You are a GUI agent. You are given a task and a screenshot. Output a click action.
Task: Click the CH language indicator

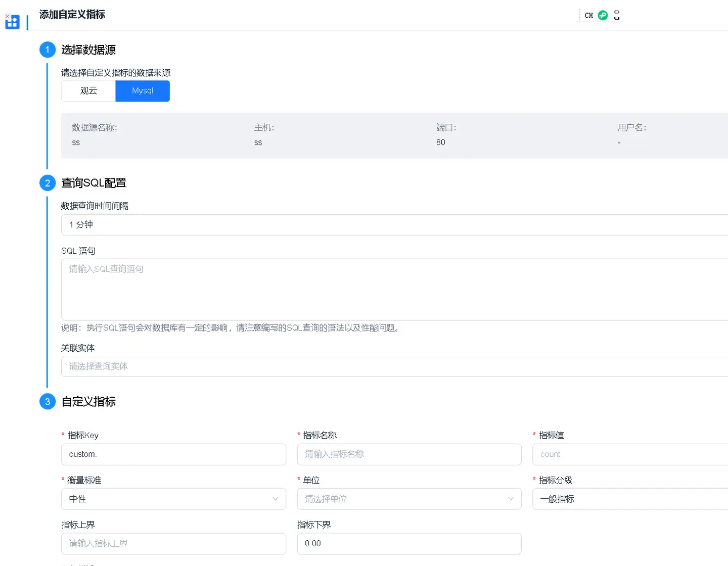click(x=588, y=15)
